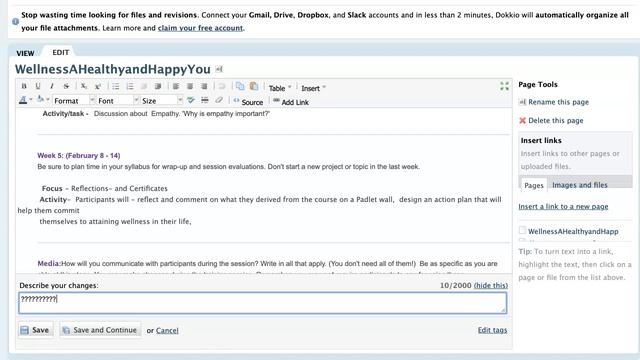This screenshot has height=360, width=640.
Task: Click the paste icon
Action: point(254,86)
